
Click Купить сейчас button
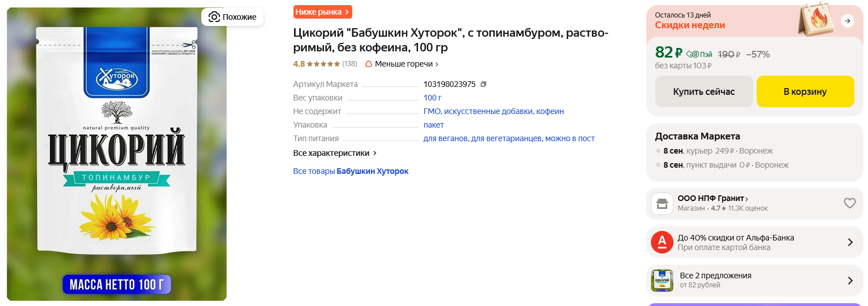704,91
